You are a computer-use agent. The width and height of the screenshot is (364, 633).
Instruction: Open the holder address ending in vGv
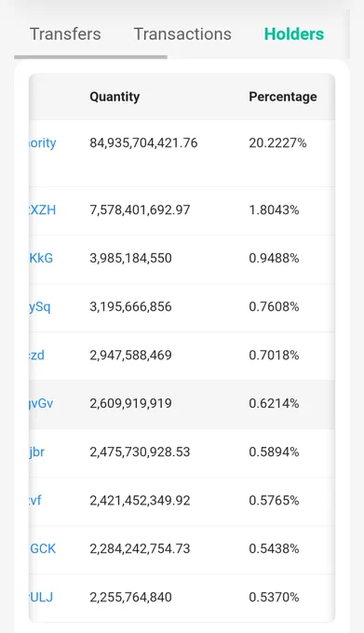click(x=41, y=404)
